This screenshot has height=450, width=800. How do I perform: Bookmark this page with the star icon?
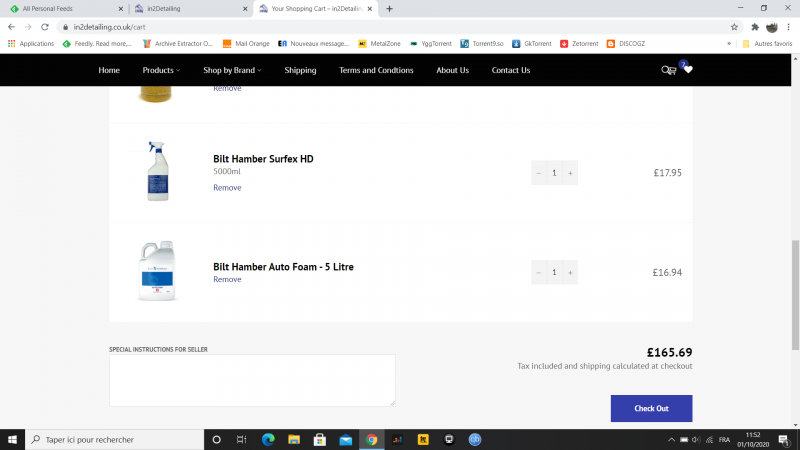[x=734, y=27]
